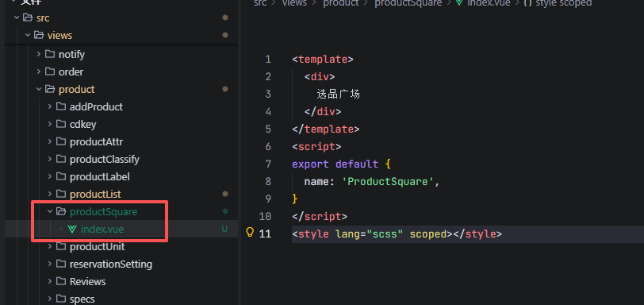Click the specs folder icon
Screen dimensions: 644x305
point(61,299)
